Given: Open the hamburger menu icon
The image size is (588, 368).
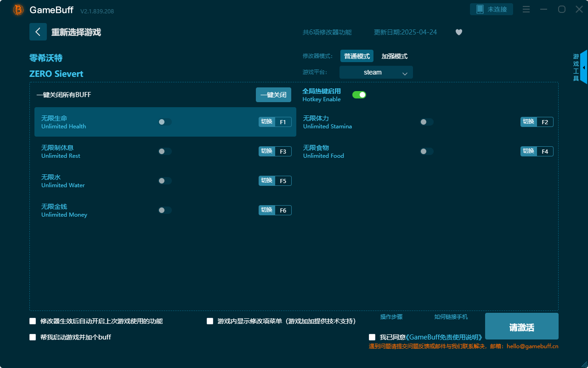Looking at the screenshot, I should [x=526, y=9].
